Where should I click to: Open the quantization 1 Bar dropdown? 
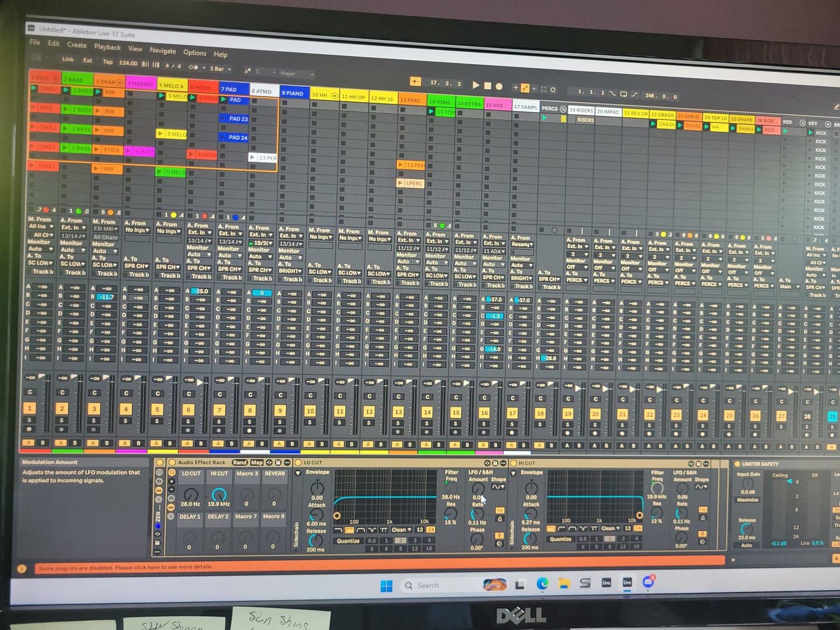tap(220, 69)
